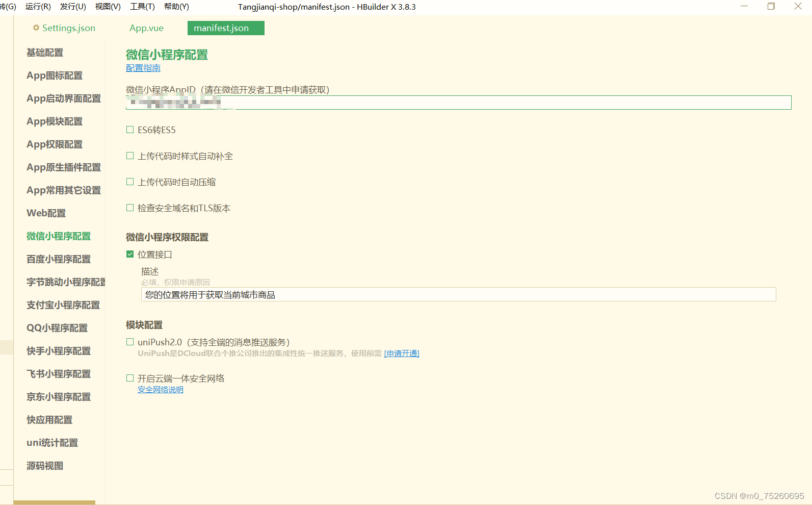This screenshot has width=812, height=505.
Task: Switch to the Settings.json tab
Action: (69, 28)
